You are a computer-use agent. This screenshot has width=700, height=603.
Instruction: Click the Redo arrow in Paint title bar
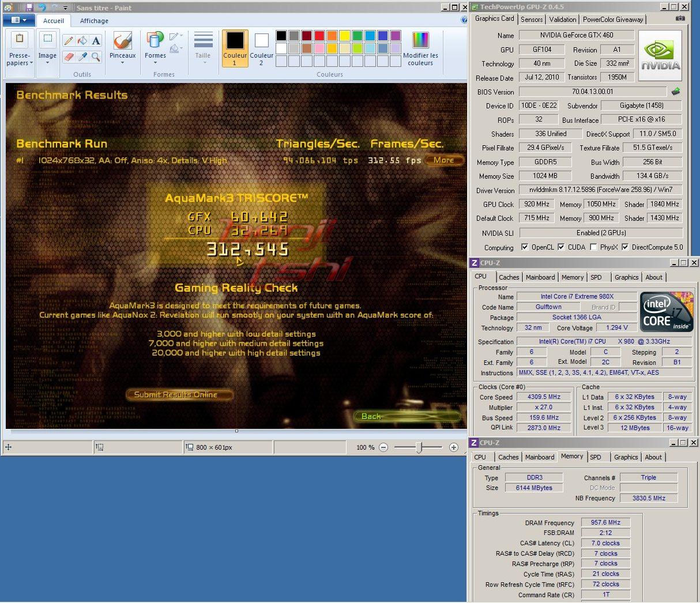(x=54, y=7)
